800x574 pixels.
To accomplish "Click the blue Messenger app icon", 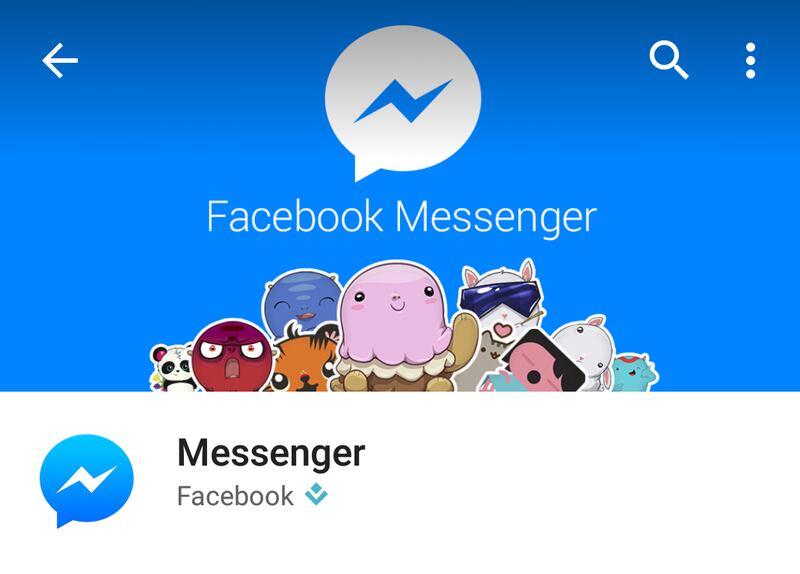I will pos(87,481).
